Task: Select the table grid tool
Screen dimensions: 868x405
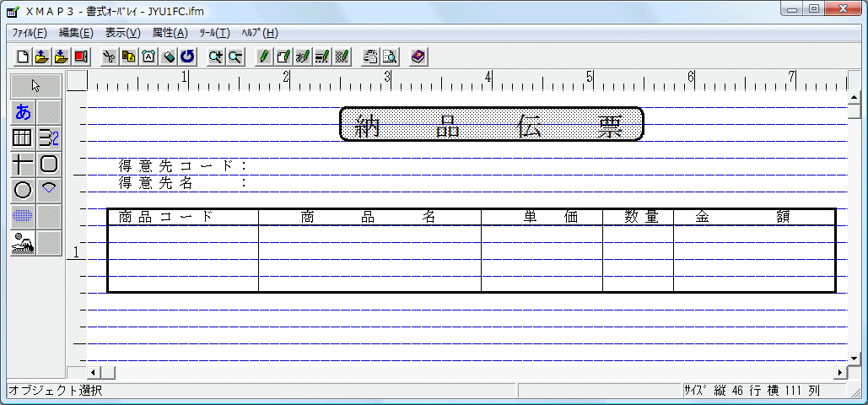Action: coord(24,138)
